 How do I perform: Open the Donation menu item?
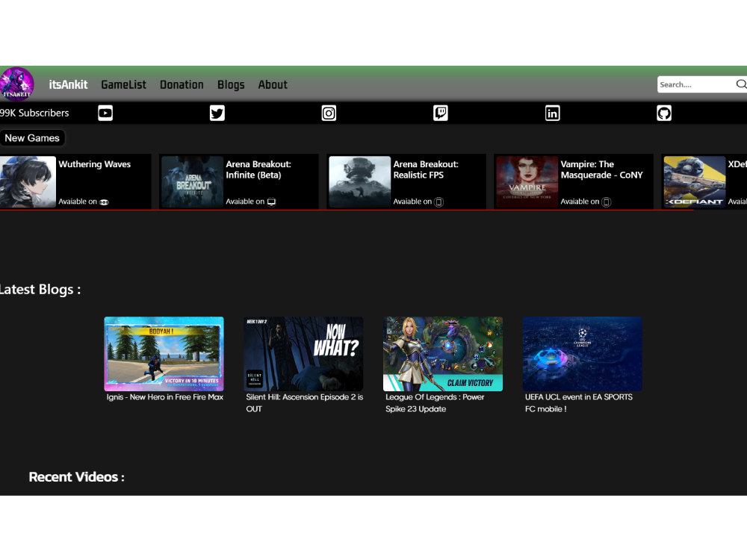coord(182,85)
